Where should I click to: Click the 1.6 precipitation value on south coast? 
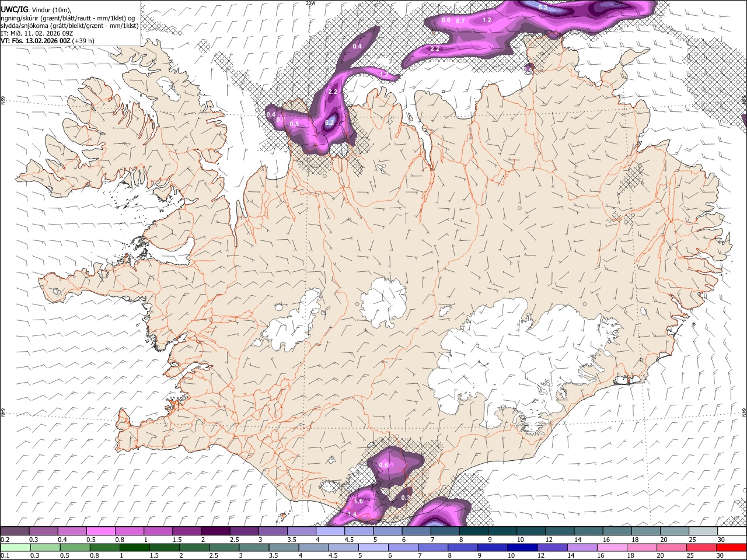[x=358, y=501]
